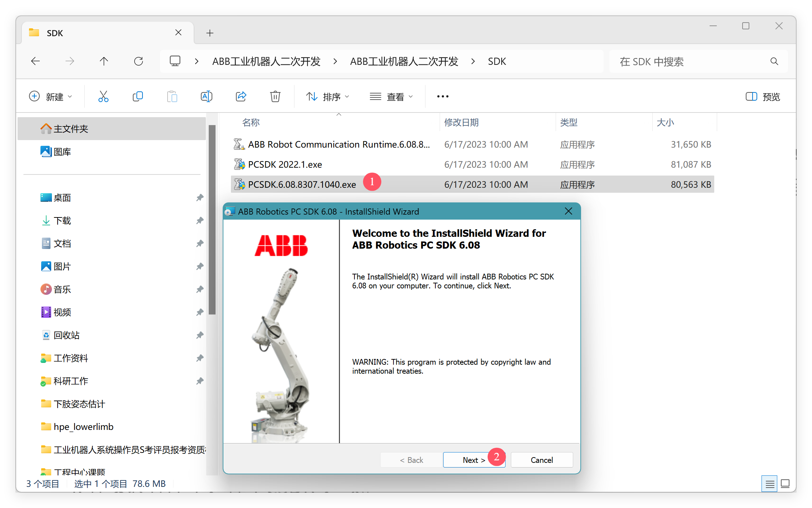Click the 80,563 KB size cell
This screenshot has height=508, width=812.
[691, 184]
